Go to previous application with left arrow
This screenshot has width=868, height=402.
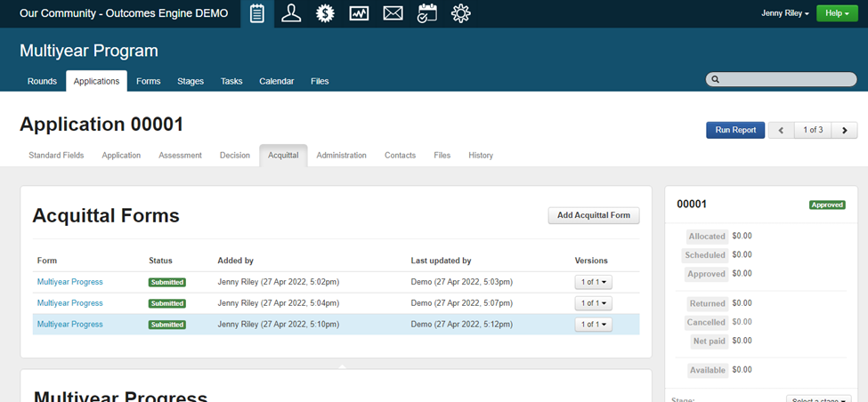tap(781, 130)
